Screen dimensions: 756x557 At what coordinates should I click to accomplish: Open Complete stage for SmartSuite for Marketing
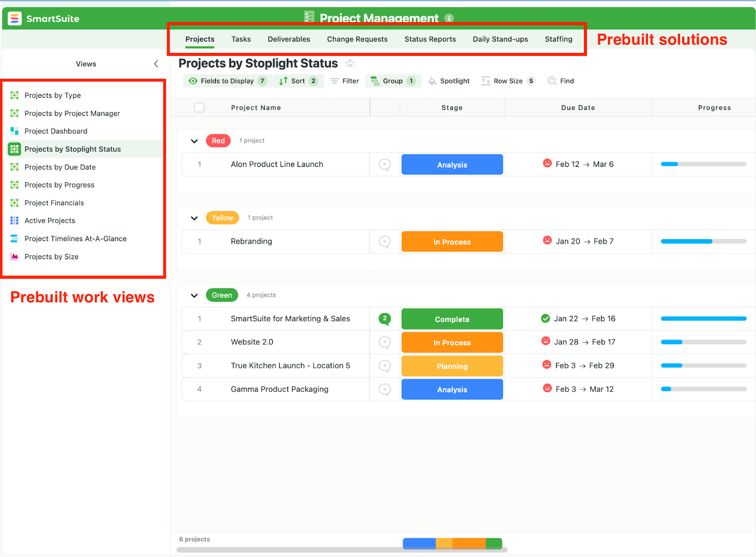(x=452, y=319)
